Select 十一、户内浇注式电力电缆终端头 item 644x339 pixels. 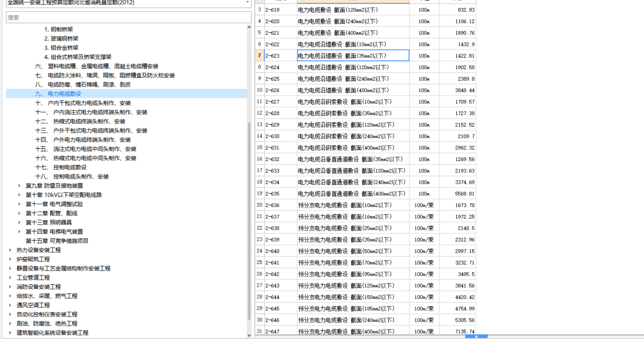click(91, 112)
